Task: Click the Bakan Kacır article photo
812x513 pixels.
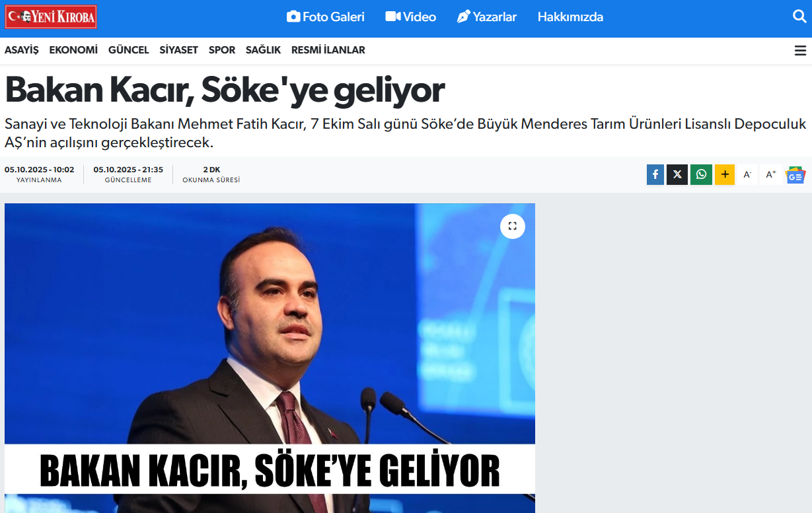Action: click(x=270, y=358)
